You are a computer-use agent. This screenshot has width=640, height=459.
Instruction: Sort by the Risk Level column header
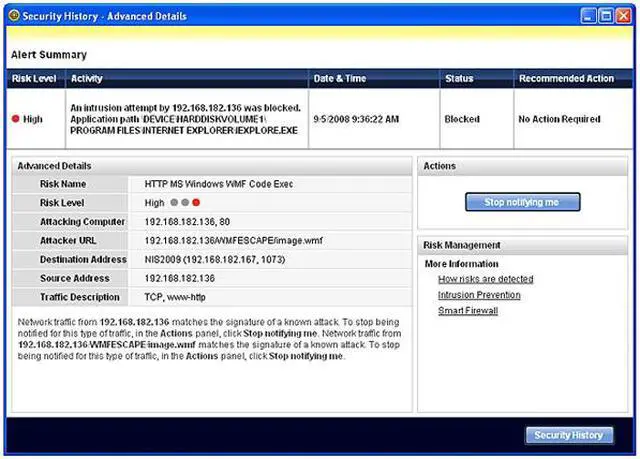34,79
